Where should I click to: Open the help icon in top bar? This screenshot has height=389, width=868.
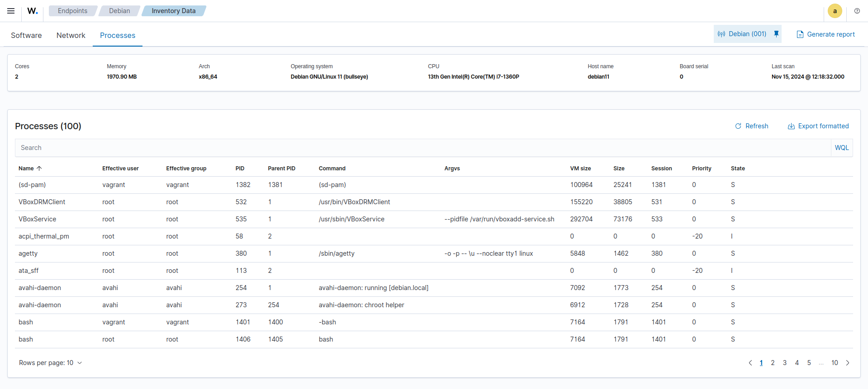tap(857, 11)
